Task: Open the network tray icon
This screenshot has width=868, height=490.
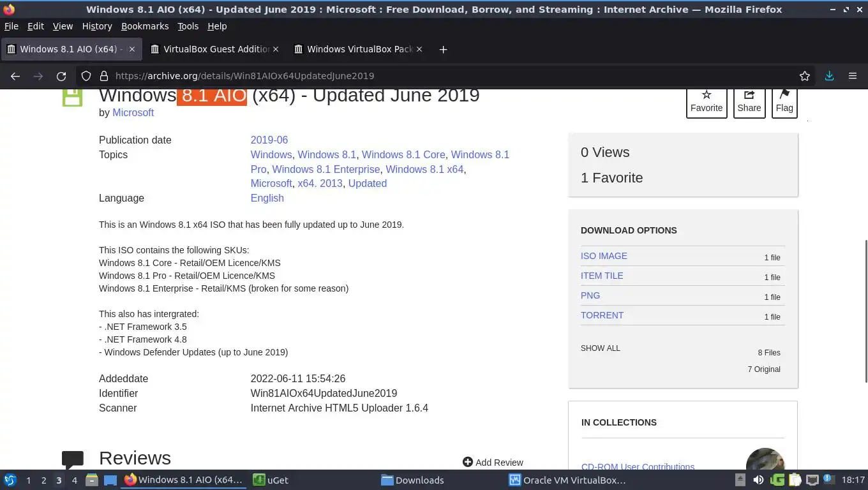Action: tap(812, 480)
